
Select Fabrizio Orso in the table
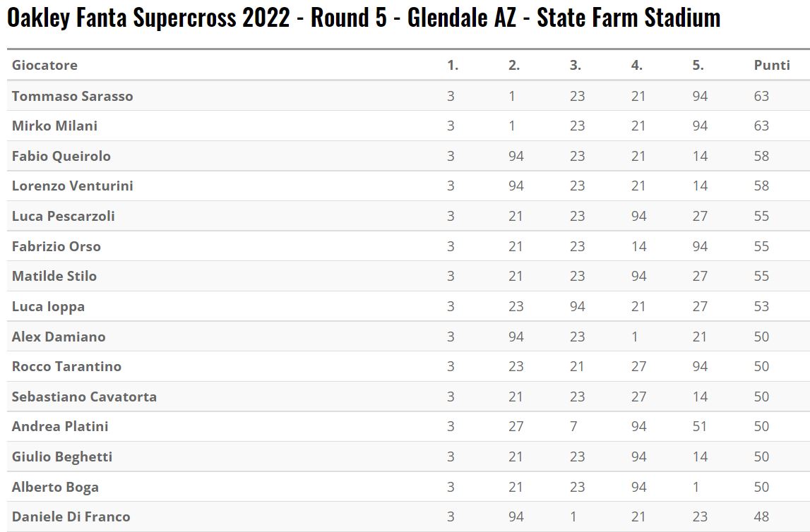point(56,246)
